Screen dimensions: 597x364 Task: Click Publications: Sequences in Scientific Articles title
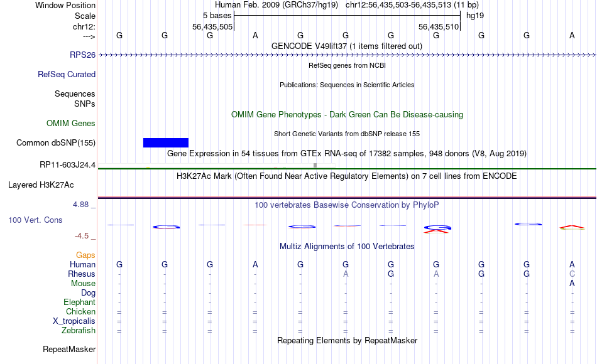pyautogui.click(x=347, y=85)
